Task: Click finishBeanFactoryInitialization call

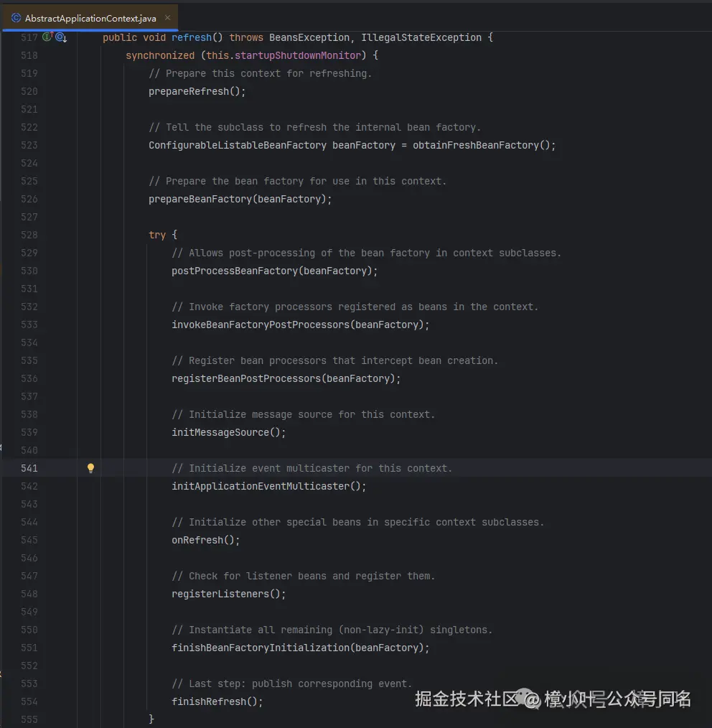Action: [300, 648]
